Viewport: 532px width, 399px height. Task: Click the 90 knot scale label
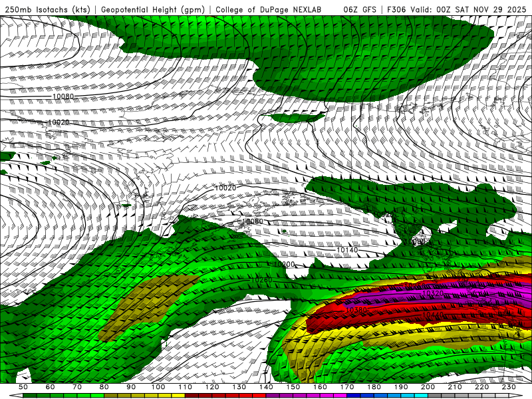pyautogui.click(x=131, y=387)
